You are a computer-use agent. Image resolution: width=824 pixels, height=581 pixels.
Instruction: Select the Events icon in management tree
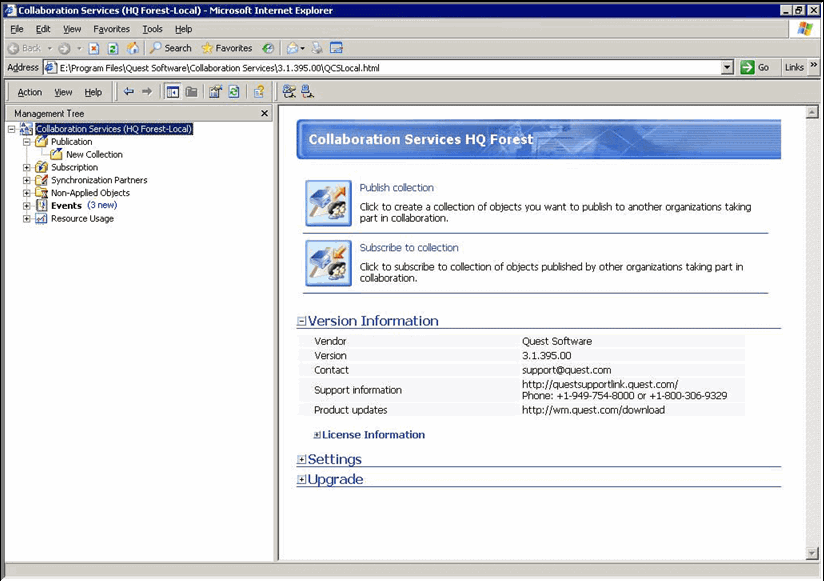41,206
